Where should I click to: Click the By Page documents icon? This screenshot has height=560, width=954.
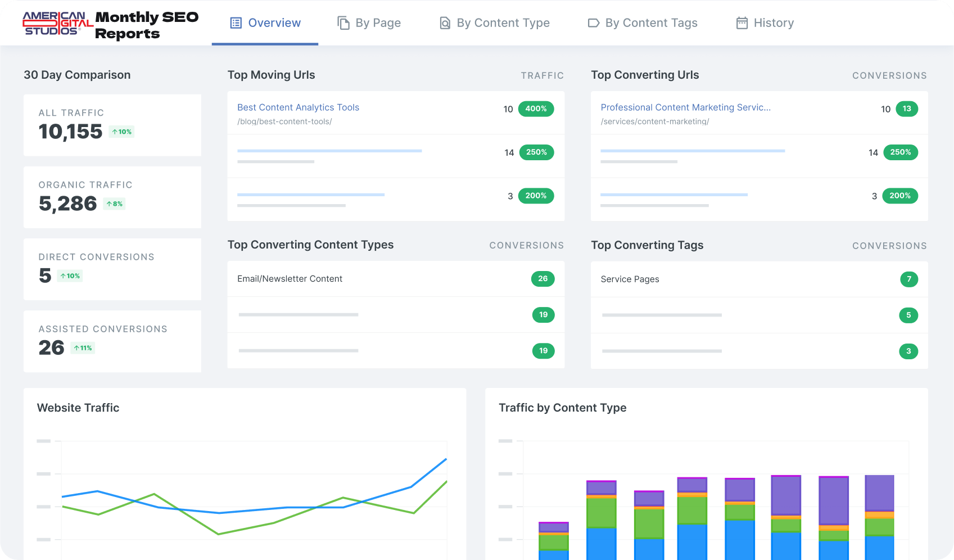pos(343,23)
